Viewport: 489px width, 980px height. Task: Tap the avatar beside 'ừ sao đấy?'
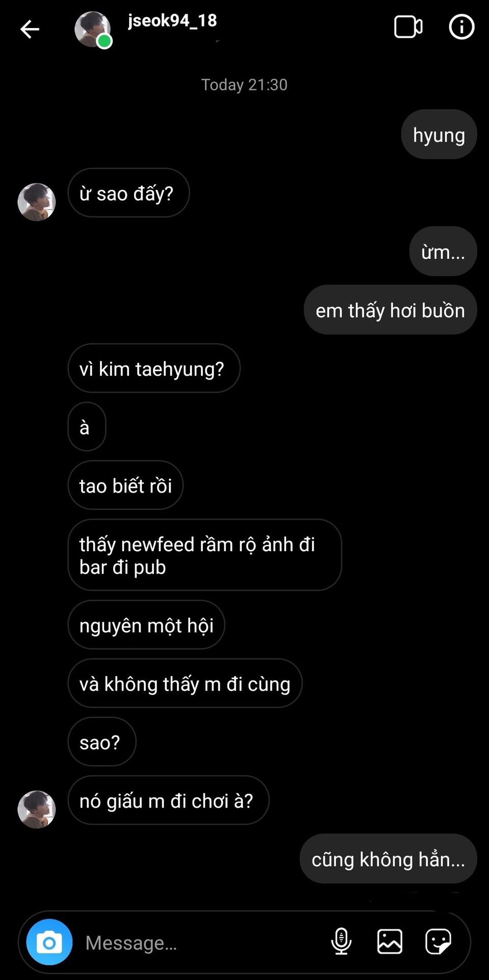coord(37,202)
